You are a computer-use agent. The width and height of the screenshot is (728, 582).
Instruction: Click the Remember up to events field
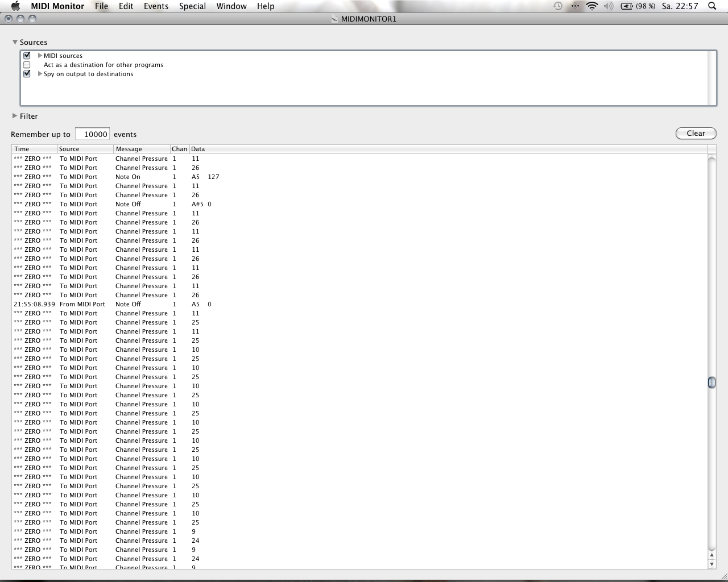92,134
